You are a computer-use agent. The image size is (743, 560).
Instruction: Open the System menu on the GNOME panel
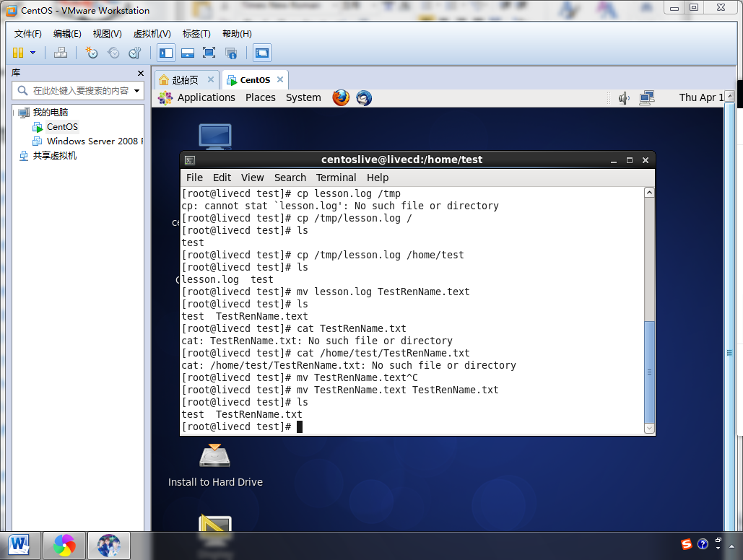pos(303,97)
